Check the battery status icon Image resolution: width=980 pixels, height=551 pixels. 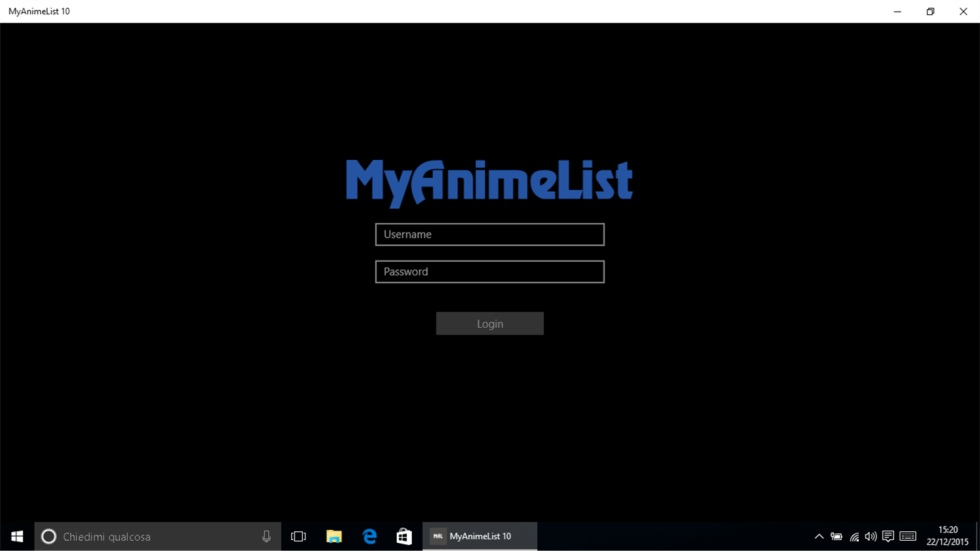click(x=836, y=537)
